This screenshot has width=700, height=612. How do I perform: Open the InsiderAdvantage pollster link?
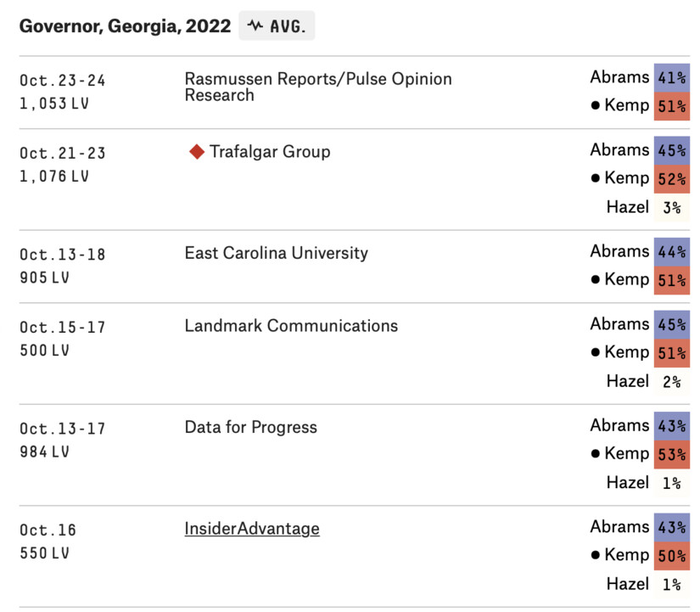(x=252, y=529)
